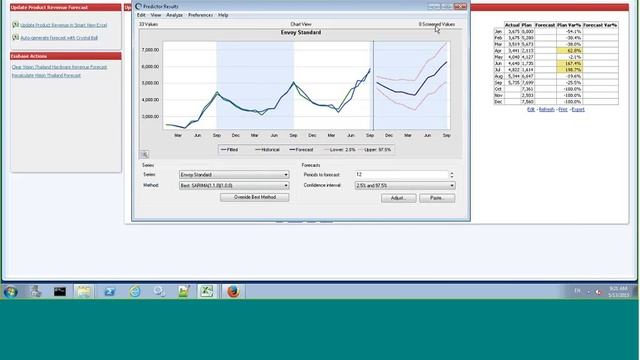Open the Help menu
The height and width of the screenshot is (360, 640).
point(223,15)
